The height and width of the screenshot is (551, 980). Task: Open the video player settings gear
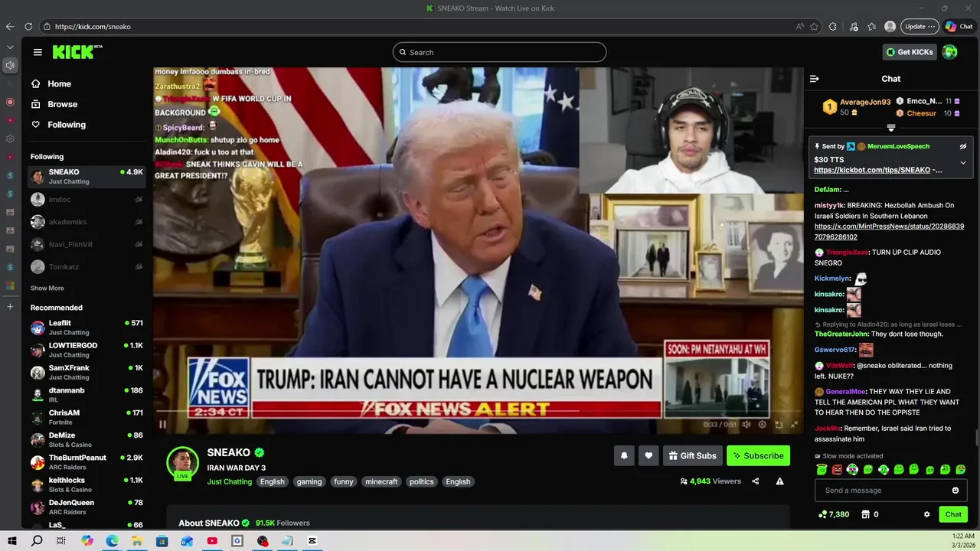[x=762, y=424]
